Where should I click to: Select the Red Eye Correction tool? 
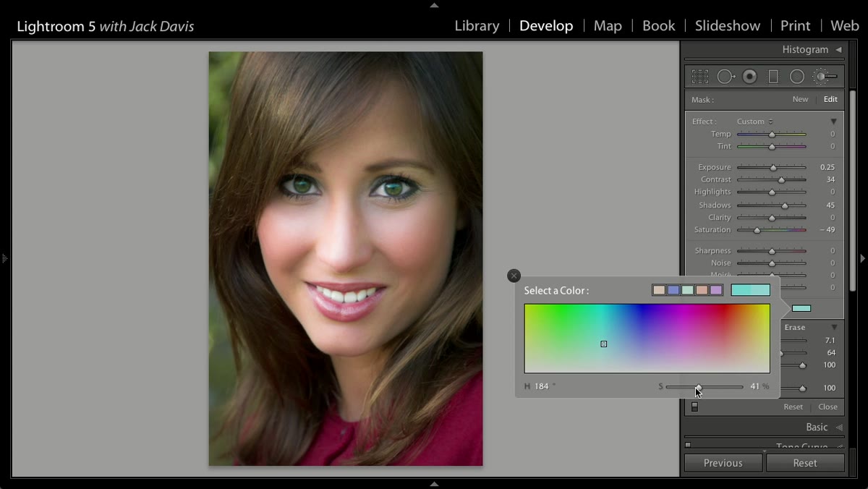[750, 77]
